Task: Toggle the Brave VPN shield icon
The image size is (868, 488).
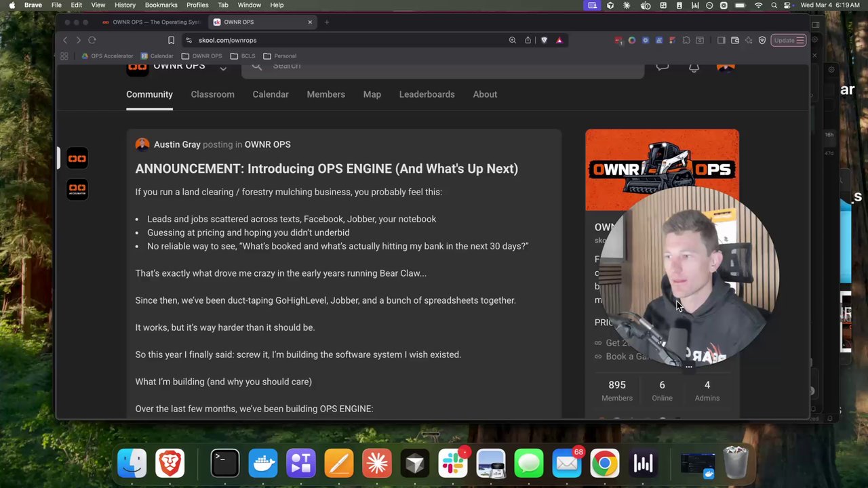Action: pos(762,40)
